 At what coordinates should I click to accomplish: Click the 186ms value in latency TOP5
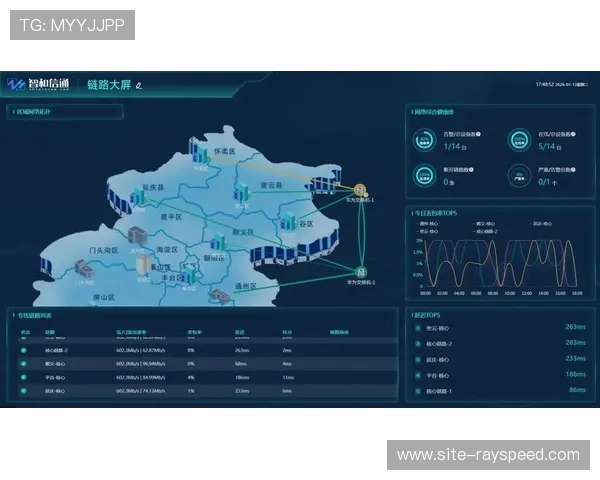(x=576, y=374)
